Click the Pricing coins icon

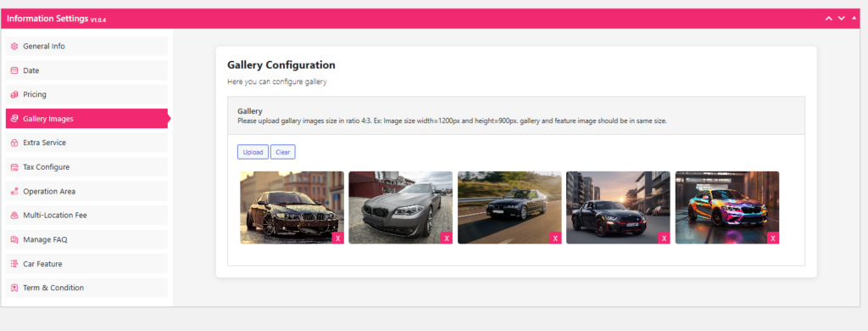[14, 95]
